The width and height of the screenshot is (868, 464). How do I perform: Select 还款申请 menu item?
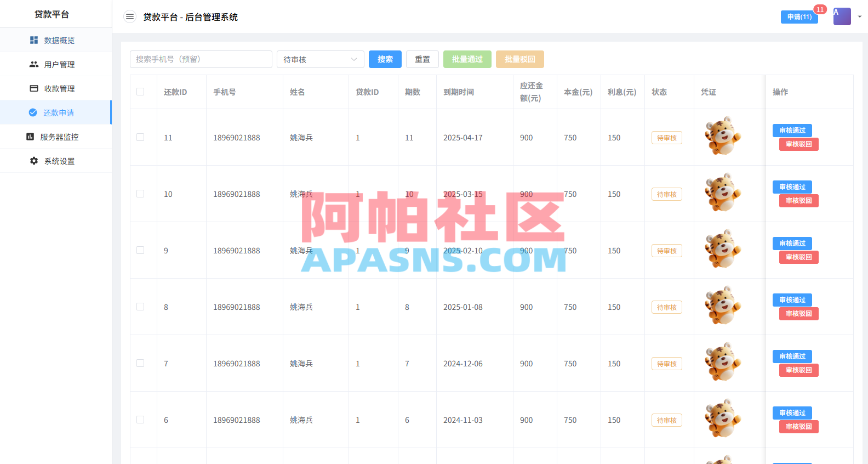56,112
